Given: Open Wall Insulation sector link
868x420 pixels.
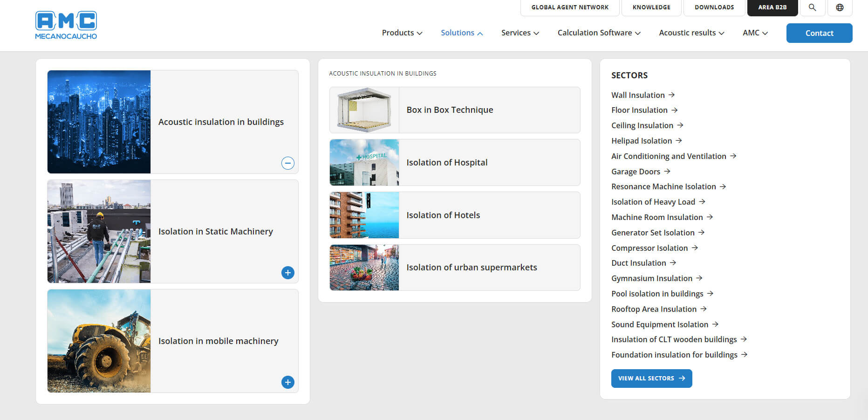Looking at the screenshot, I should click(643, 95).
